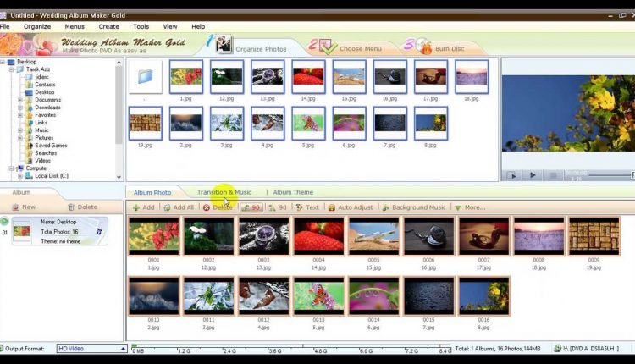Open the Tools menu

(141, 26)
